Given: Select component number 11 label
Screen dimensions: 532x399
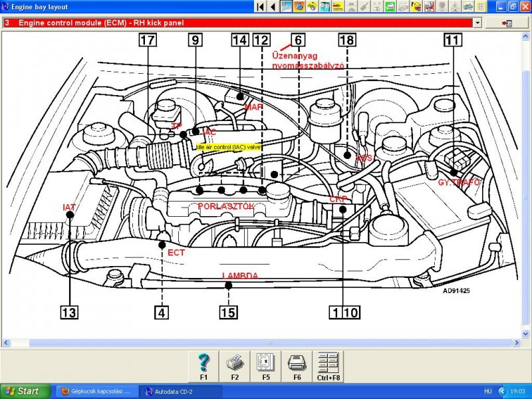Looking at the screenshot, I should (x=453, y=40).
